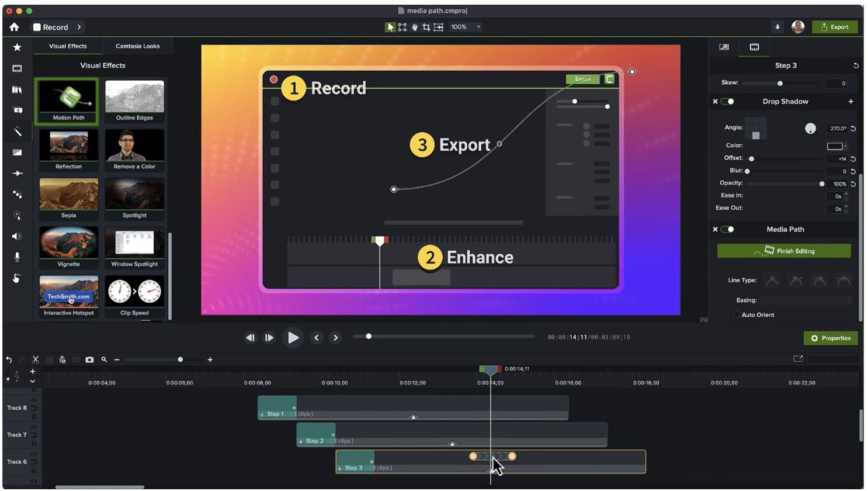Open the Easing dropdown in Media Path
Screen dimensions: 868x491
805,300
